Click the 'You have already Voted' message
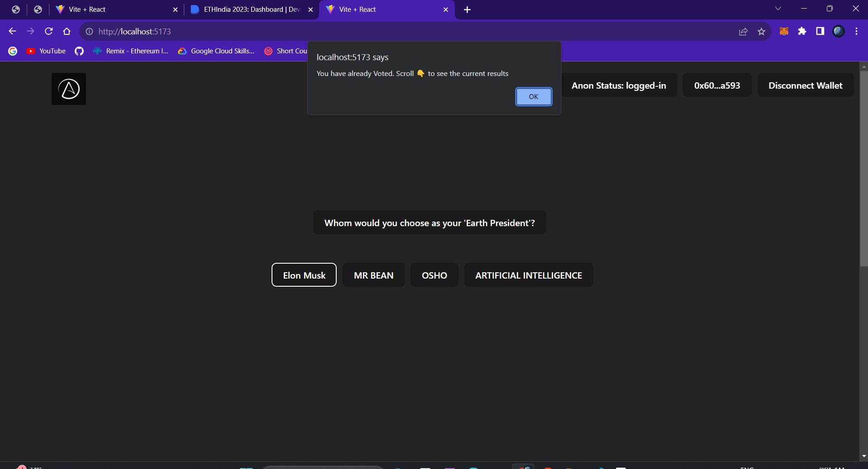The image size is (868, 469). pyautogui.click(x=412, y=73)
